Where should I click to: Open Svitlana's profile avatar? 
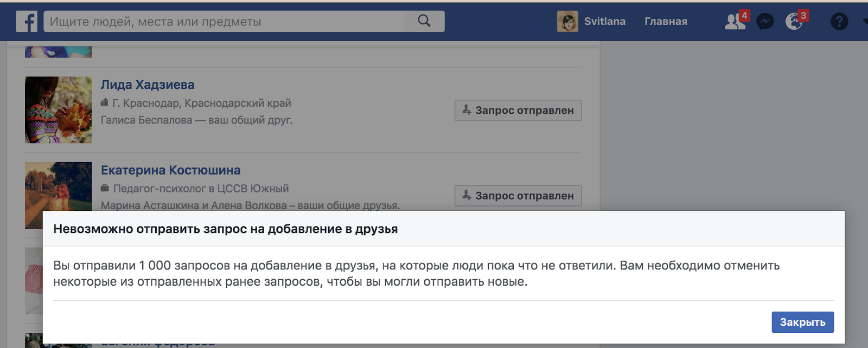(x=567, y=22)
